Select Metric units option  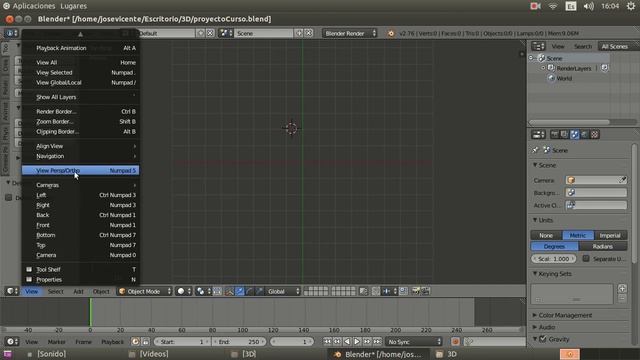(578, 236)
